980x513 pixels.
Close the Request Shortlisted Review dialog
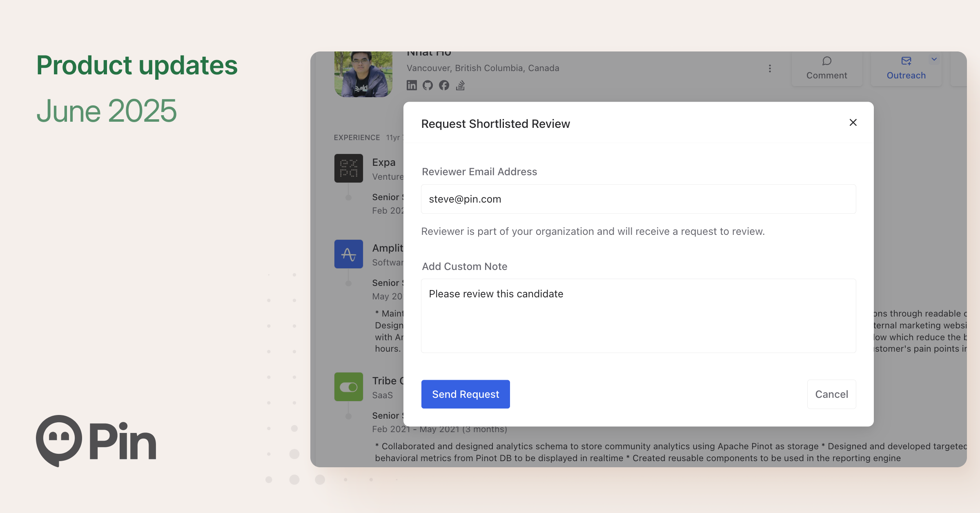(853, 123)
